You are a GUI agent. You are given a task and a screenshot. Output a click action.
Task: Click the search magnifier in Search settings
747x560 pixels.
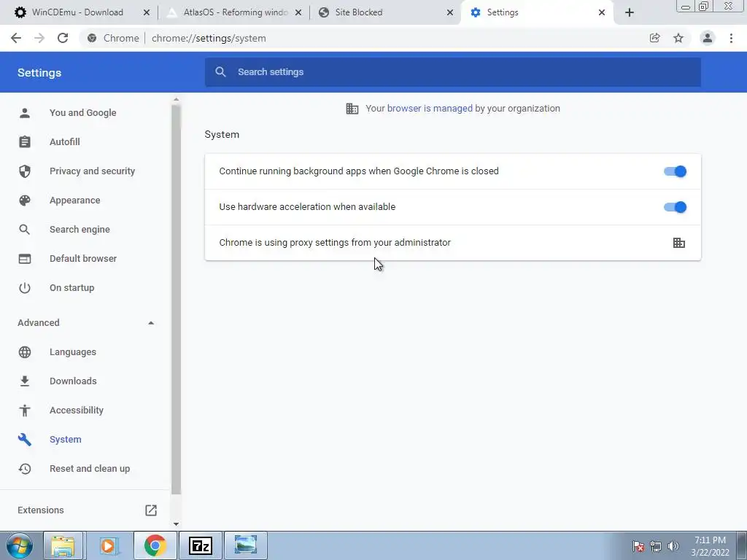click(x=220, y=72)
